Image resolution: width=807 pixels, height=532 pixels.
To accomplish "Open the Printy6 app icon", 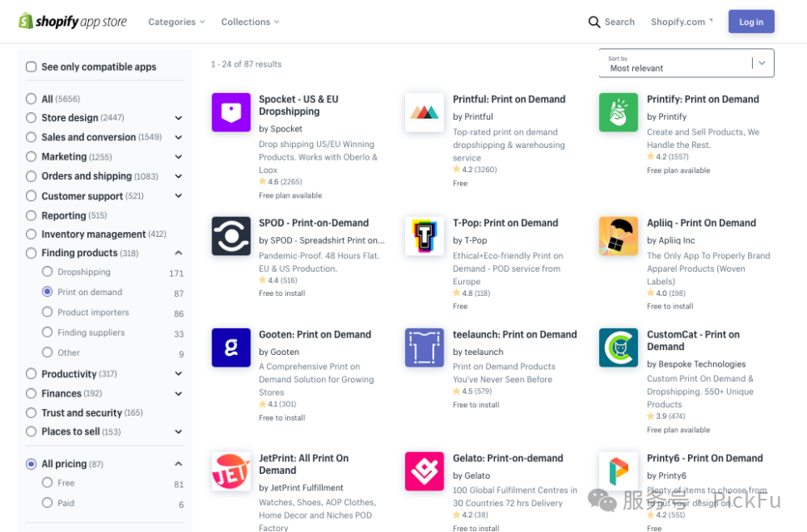I will point(619,471).
